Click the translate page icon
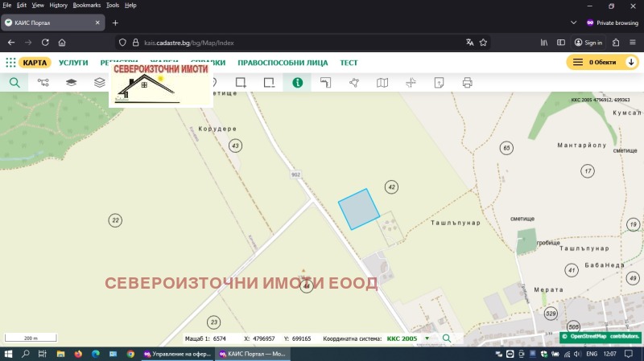644x361 pixels. (x=469, y=43)
